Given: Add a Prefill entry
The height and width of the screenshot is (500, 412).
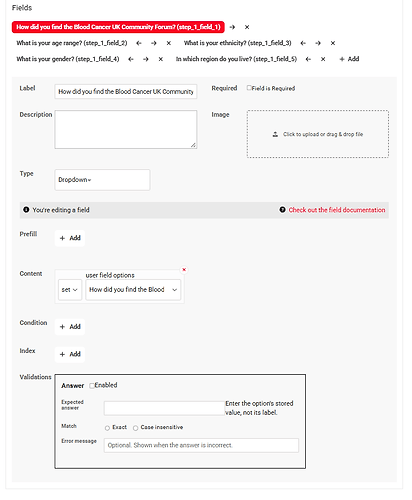Looking at the screenshot, I should tap(70, 238).
